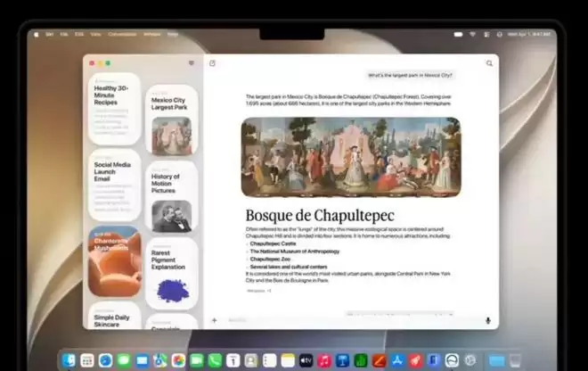Open Finder from the dock
This screenshot has width=588, height=371.
69,361
